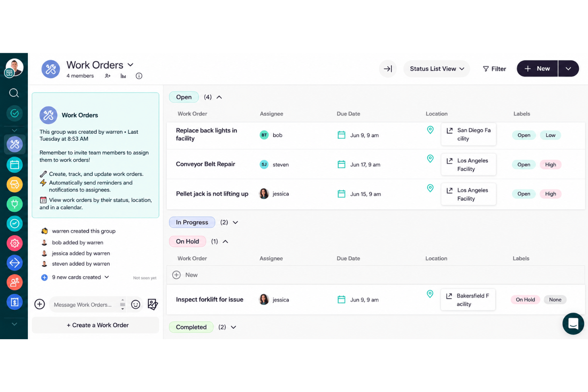Click the Completed group tag
This screenshot has width=588, height=392.
point(191,327)
